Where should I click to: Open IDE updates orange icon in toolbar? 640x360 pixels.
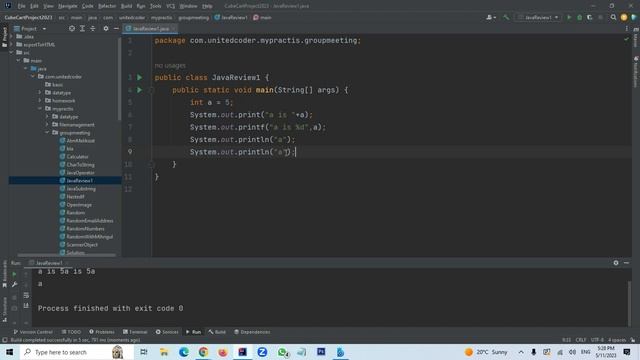(x=624, y=18)
